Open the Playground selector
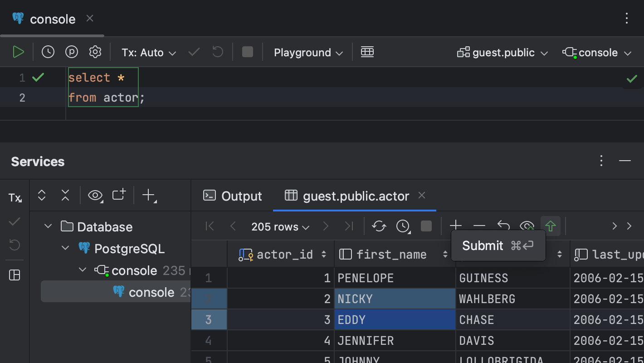 (x=307, y=52)
